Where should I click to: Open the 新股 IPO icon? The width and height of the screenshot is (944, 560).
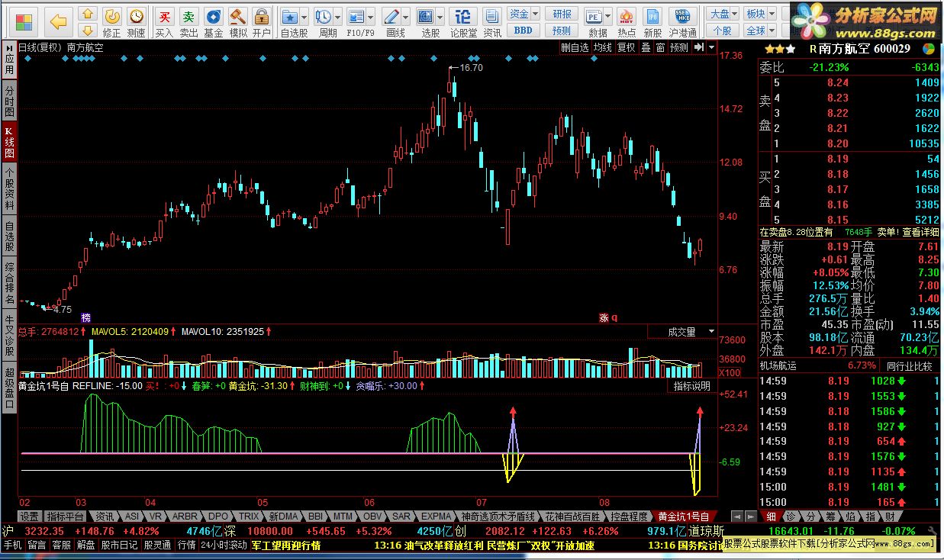point(652,22)
